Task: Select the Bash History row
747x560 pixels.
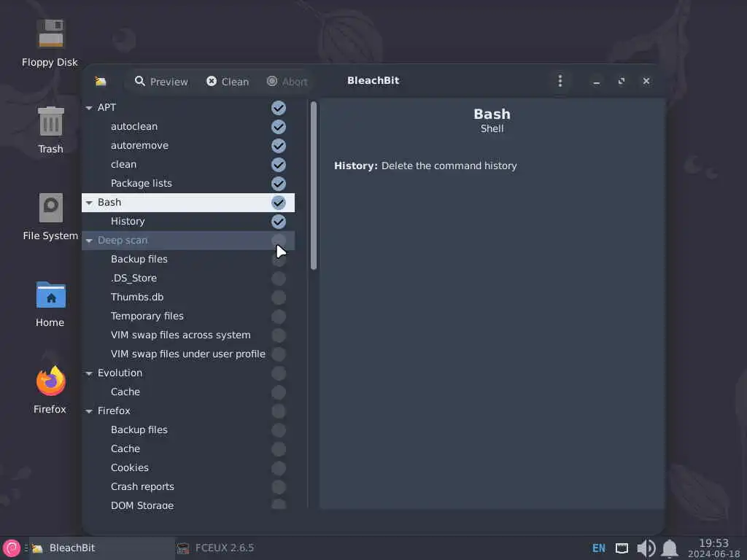Action: tap(188, 222)
